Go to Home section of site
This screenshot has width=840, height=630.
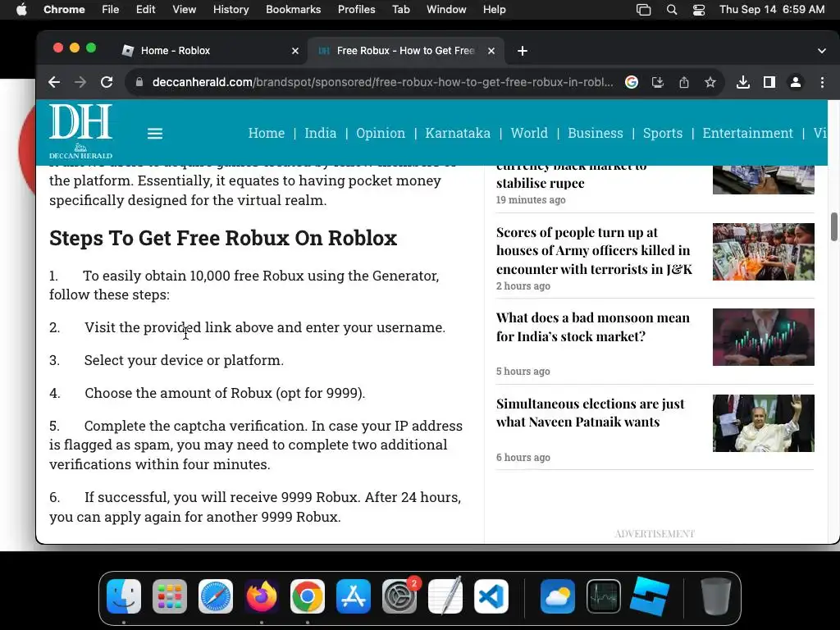pyautogui.click(x=267, y=133)
